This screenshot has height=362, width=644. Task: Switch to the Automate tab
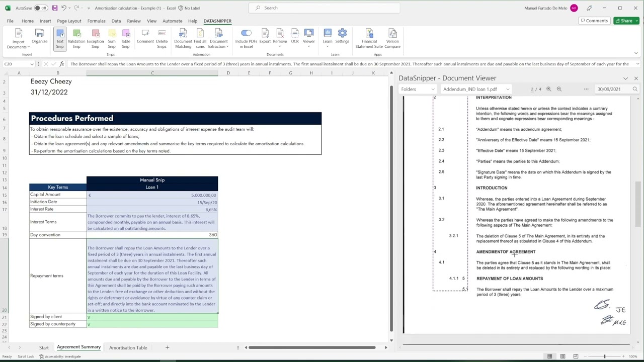point(172,21)
